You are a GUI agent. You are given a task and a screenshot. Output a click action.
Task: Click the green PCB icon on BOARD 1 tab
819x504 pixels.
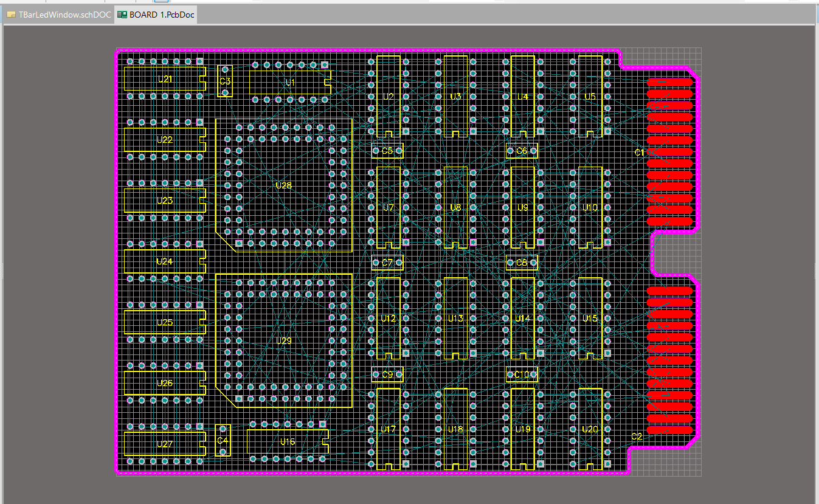121,13
